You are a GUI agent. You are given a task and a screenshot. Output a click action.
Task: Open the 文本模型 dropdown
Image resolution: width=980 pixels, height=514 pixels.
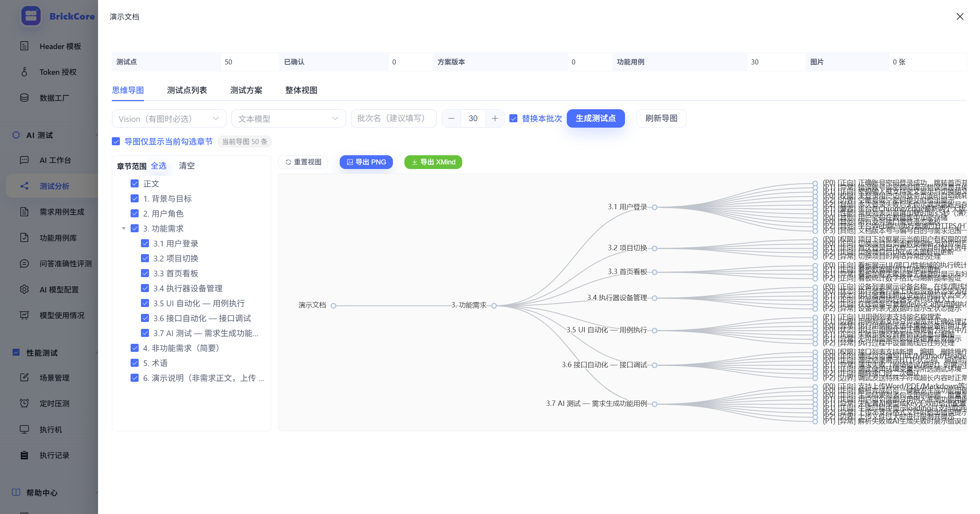(x=288, y=118)
